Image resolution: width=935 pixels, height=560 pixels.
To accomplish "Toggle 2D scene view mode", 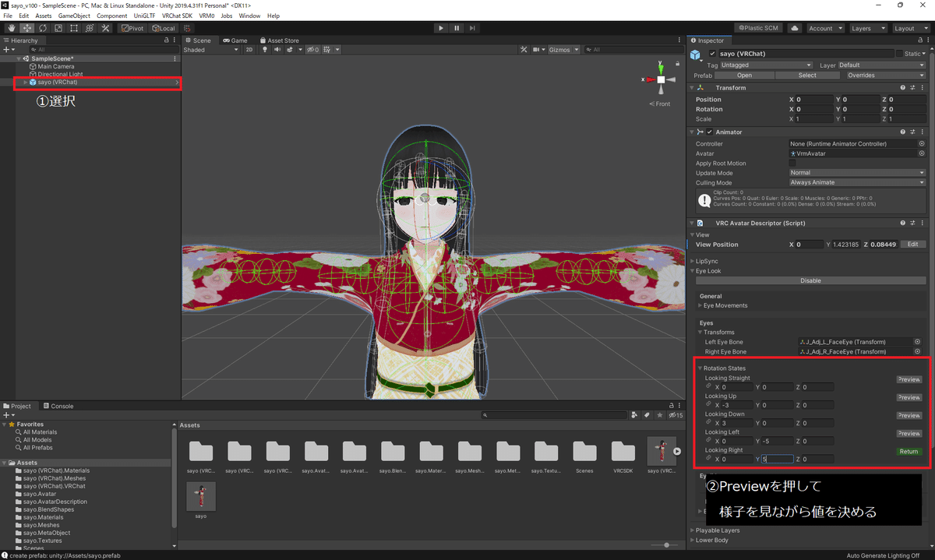I will click(249, 50).
